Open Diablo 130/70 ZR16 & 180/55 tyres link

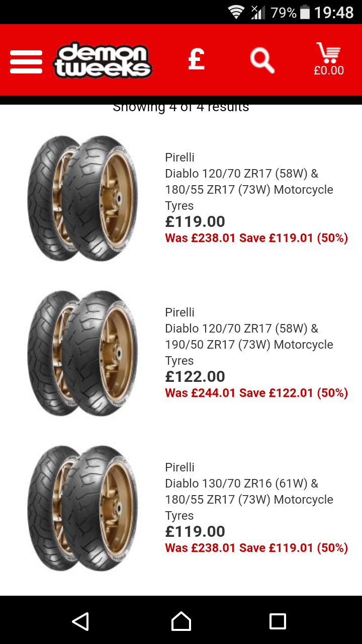coord(249,492)
